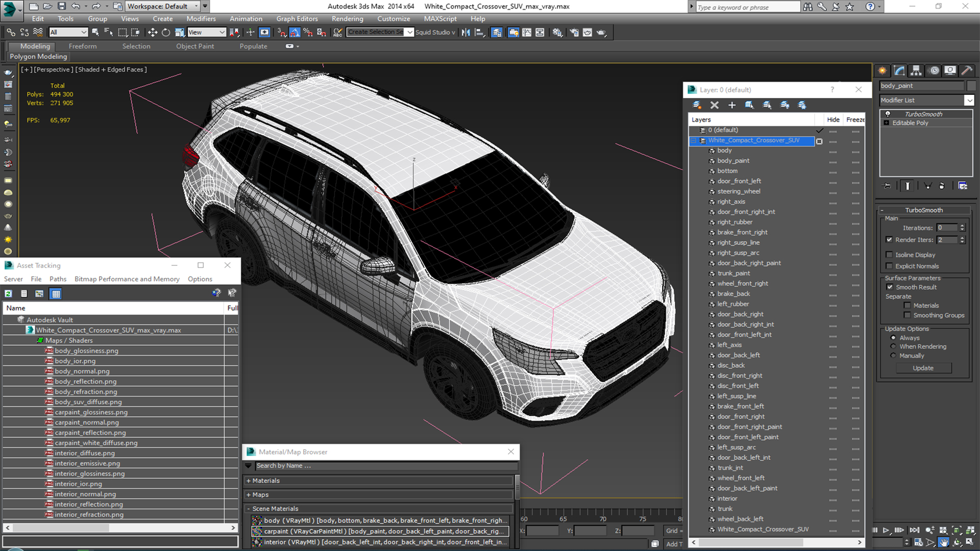Select carpaint VRayCarPaintMtl material row
This screenshot has width=980, height=551.
pyautogui.click(x=381, y=531)
